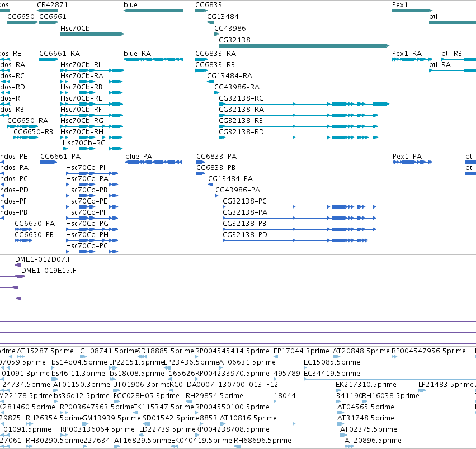The width and height of the screenshot is (476, 449).
Task: Select the CG6650 gene label
Action: tap(21, 17)
